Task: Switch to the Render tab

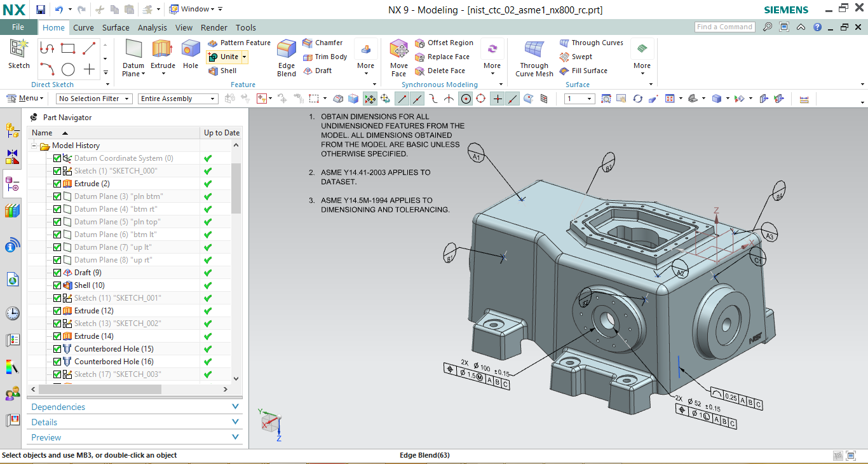Action: tap(214, 27)
